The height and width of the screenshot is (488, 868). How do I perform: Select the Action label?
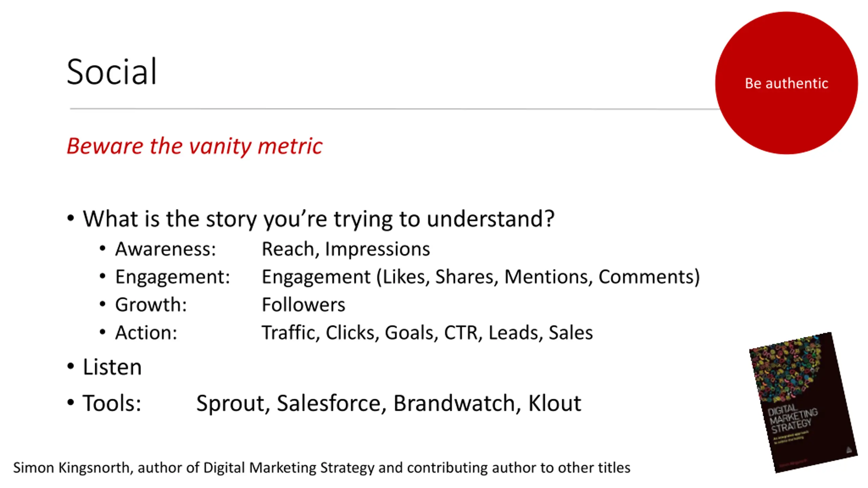pyautogui.click(x=146, y=333)
